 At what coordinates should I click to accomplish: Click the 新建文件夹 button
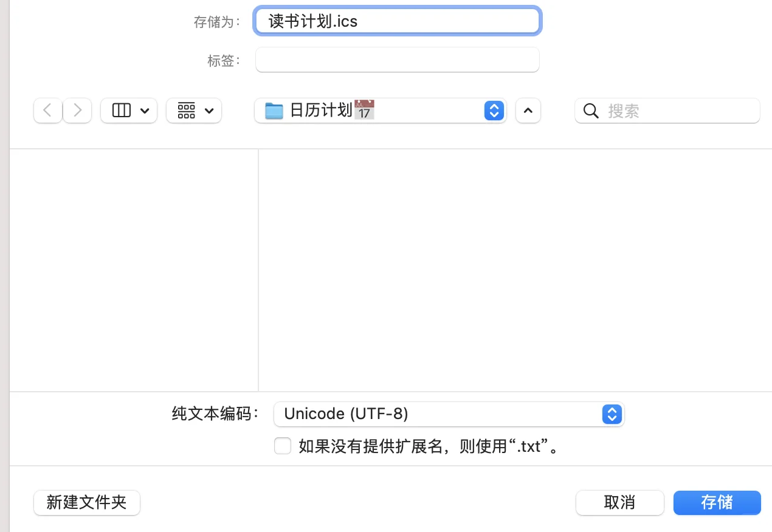(x=87, y=503)
